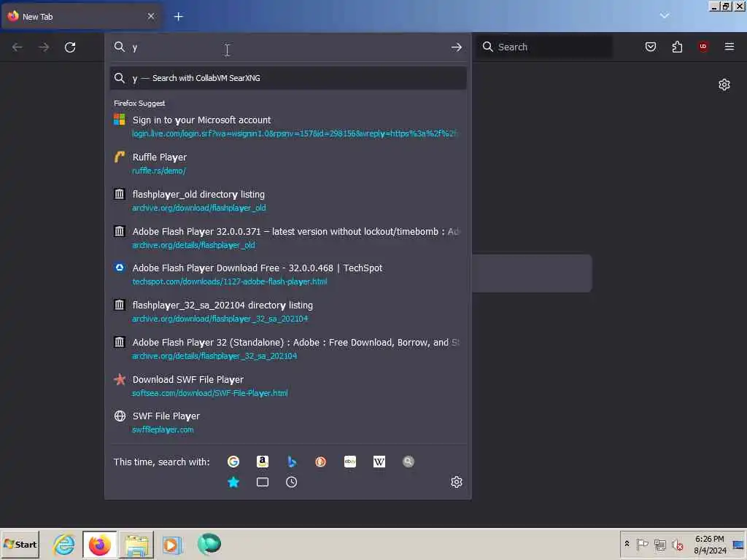The width and height of the screenshot is (747, 560).
Task: Open the Windows Start menu
Action: (x=20, y=544)
